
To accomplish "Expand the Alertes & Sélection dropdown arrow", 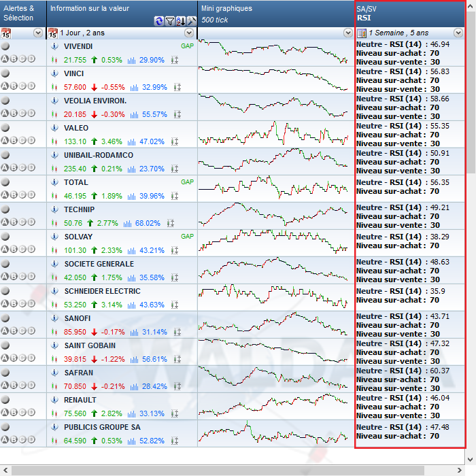I will (x=38, y=33).
